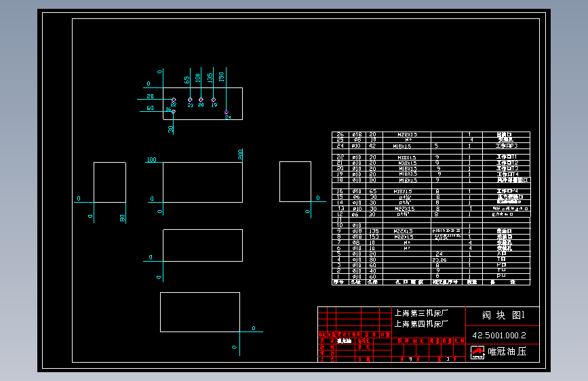Image resolution: width=588 pixels, height=381 pixels.
Task: Click the vertical dimension text 135
Action: click(x=210, y=78)
